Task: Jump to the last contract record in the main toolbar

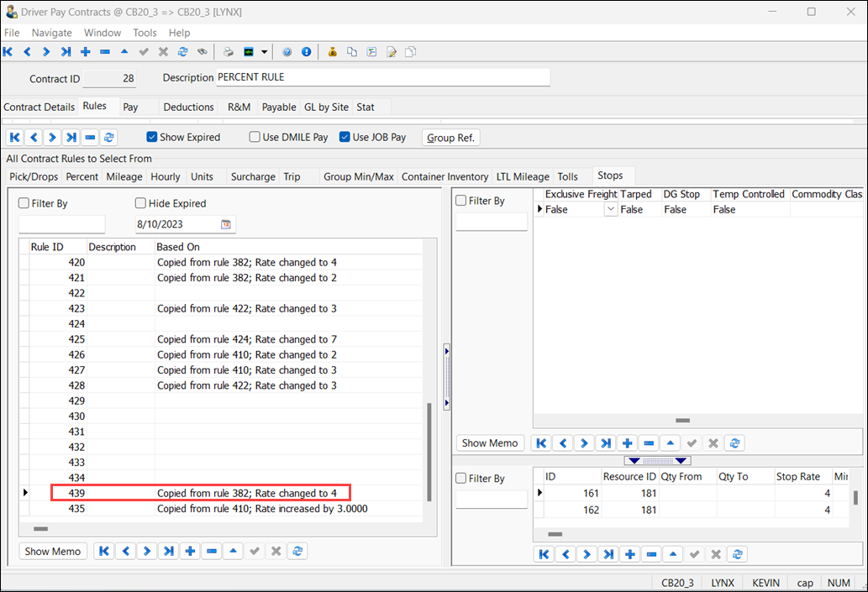Action: coord(66,52)
